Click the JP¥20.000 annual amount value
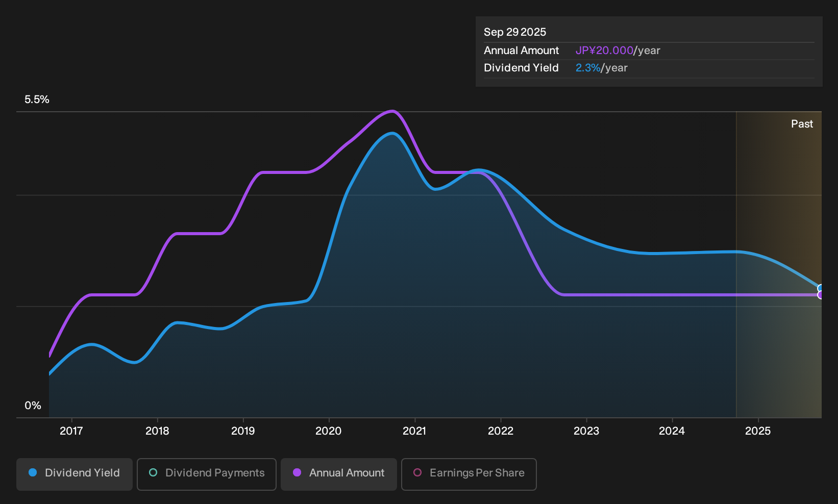Viewport: 838px width, 504px height. pos(604,51)
